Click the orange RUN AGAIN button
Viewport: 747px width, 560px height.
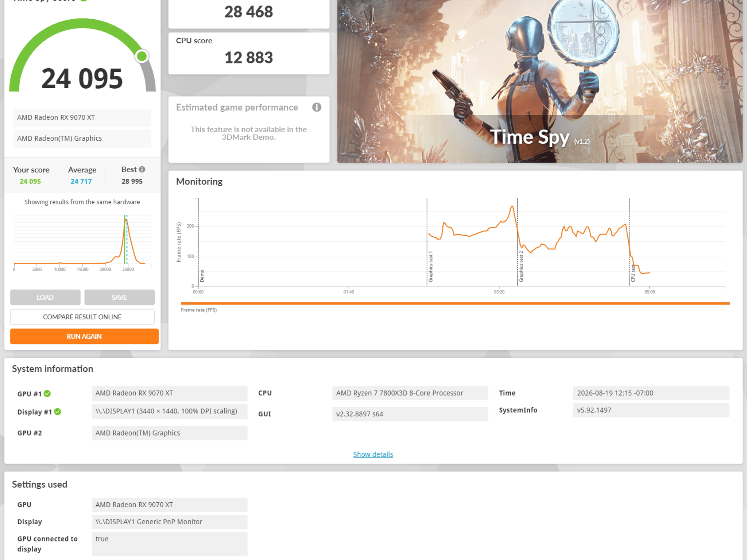click(84, 337)
